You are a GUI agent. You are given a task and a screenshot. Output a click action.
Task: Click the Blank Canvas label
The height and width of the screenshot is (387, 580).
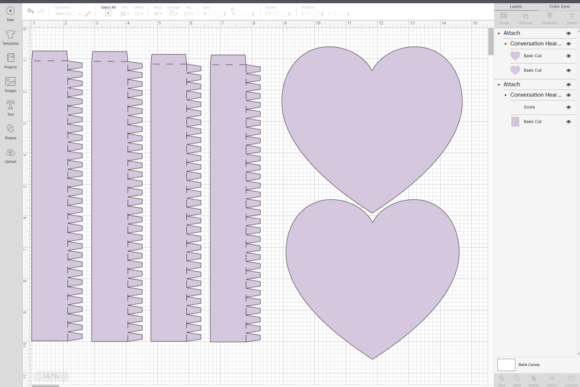click(x=529, y=364)
